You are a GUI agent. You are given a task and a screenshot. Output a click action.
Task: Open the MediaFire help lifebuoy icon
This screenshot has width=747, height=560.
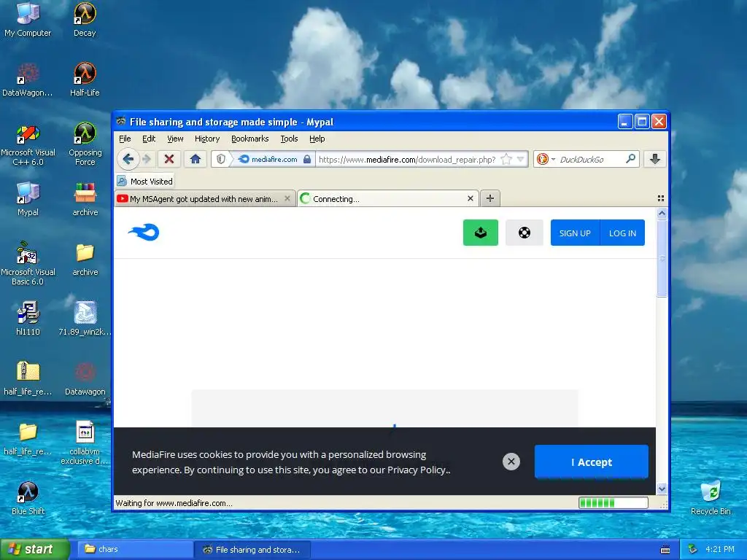tap(524, 233)
